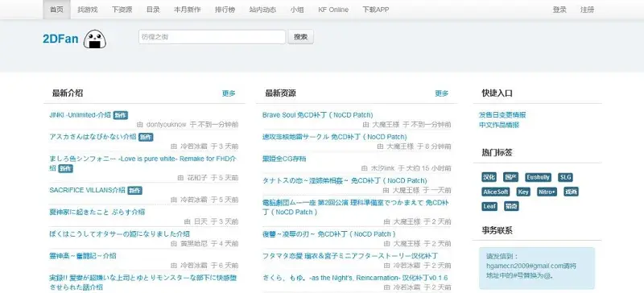Select the tag right of Leaf

coord(511,206)
